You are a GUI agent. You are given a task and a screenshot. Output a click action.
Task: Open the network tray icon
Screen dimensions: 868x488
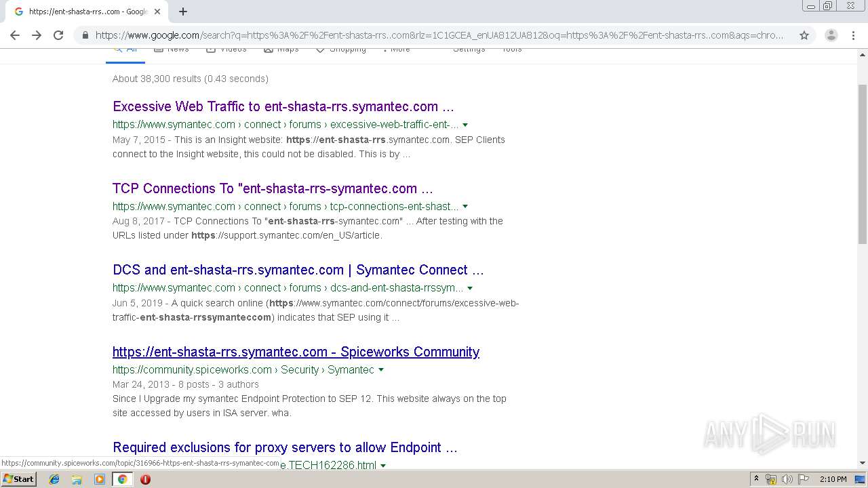771,479
